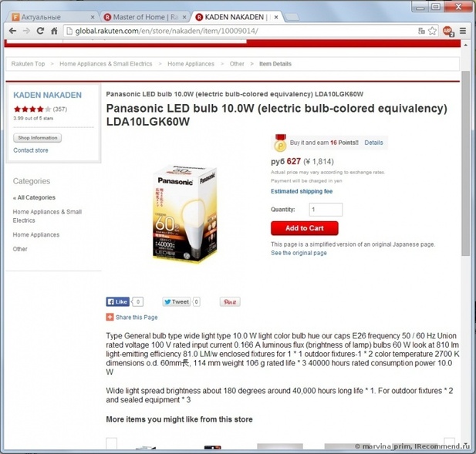Go to the browser home icon
This screenshot has width=476, height=454.
coord(54,31)
